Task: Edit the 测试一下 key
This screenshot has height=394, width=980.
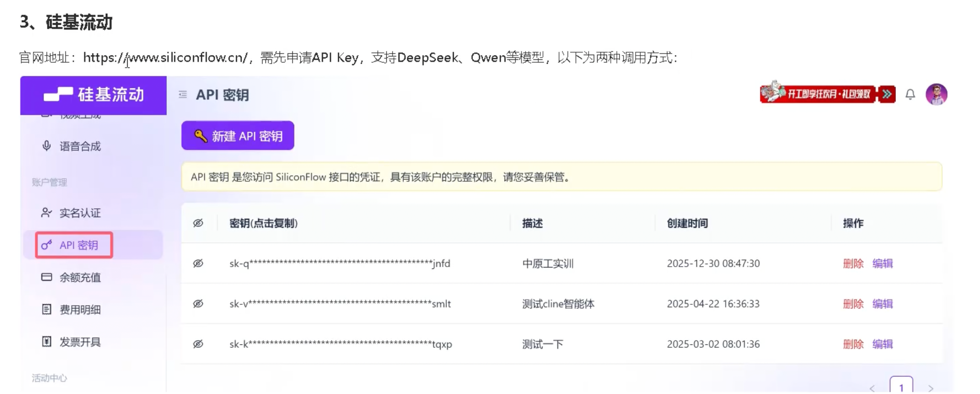Action: click(883, 344)
